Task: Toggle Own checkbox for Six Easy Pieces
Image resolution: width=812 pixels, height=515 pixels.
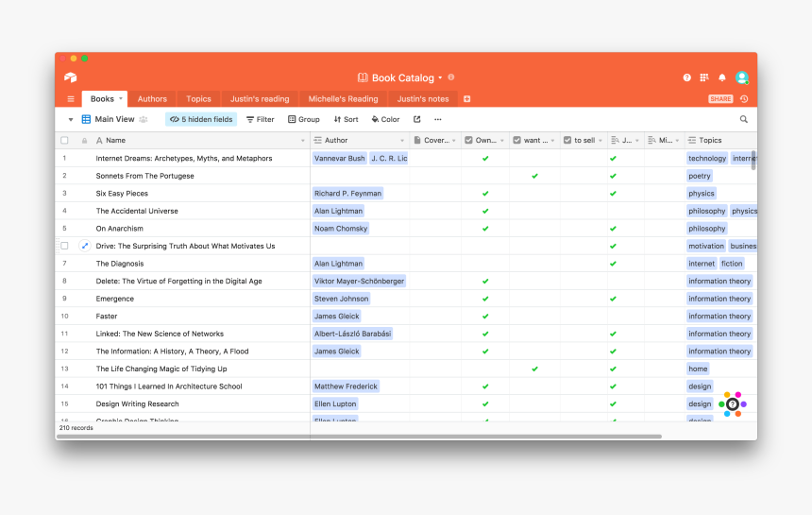Action: (x=485, y=194)
